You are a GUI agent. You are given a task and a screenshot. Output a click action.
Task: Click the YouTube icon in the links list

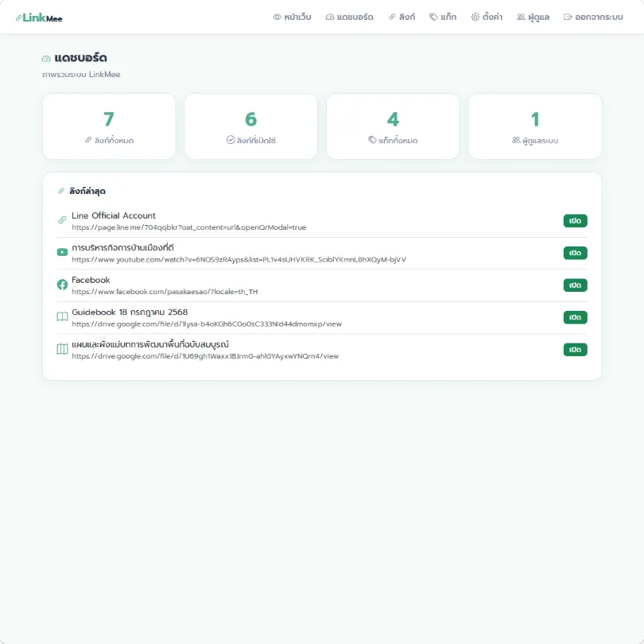pyautogui.click(x=62, y=252)
